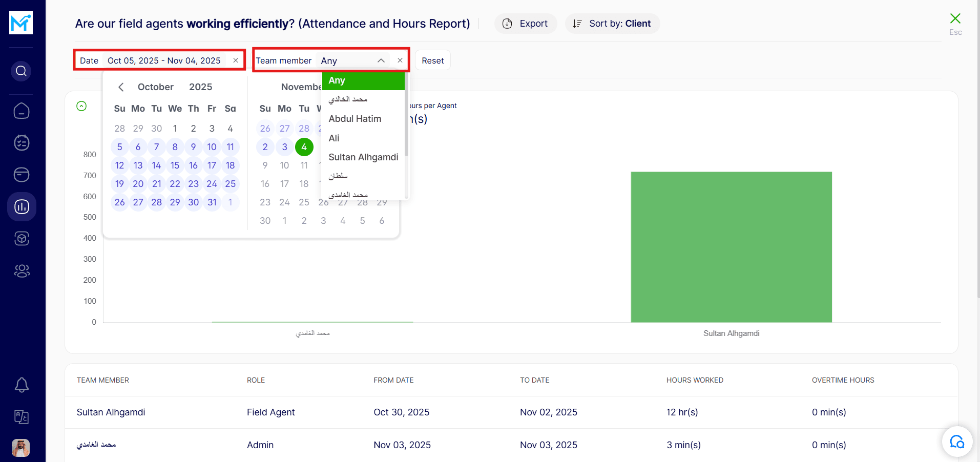Clear the Date filter with its X
This screenshot has width=980, height=462.
(236, 60)
